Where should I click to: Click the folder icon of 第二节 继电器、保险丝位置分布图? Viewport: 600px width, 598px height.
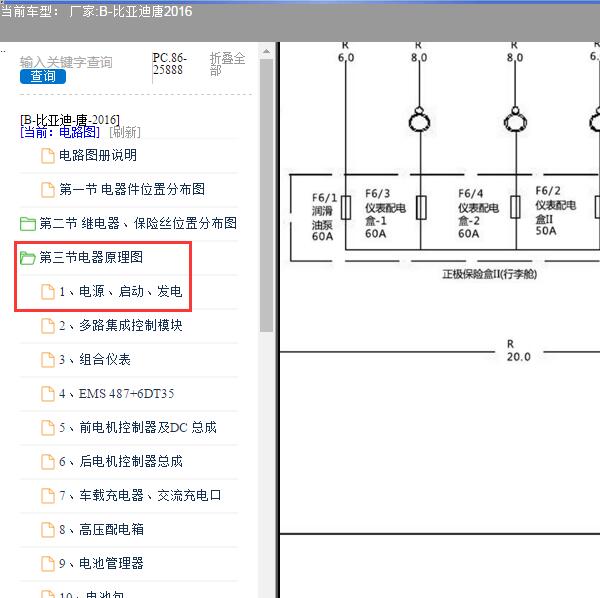tap(28, 224)
